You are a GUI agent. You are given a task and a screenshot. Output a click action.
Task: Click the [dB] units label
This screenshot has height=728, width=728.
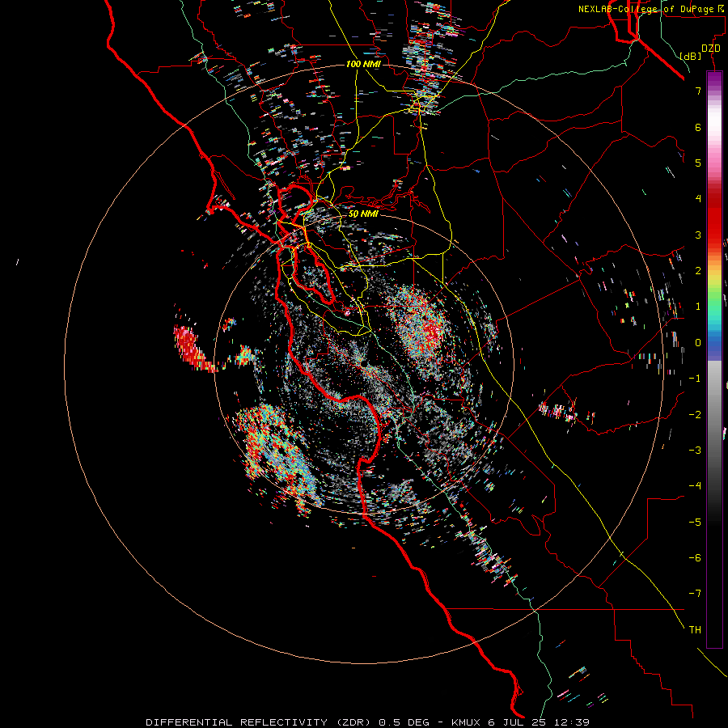tap(691, 56)
